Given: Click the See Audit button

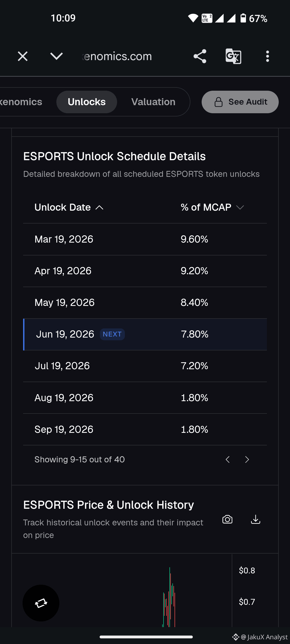Looking at the screenshot, I should [x=240, y=102].
